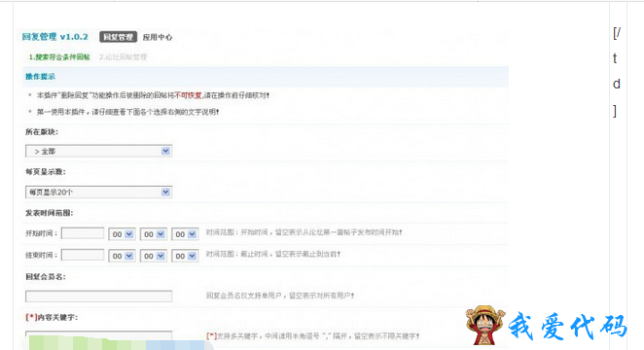Click the 操作提示 section header

point(40,76)
